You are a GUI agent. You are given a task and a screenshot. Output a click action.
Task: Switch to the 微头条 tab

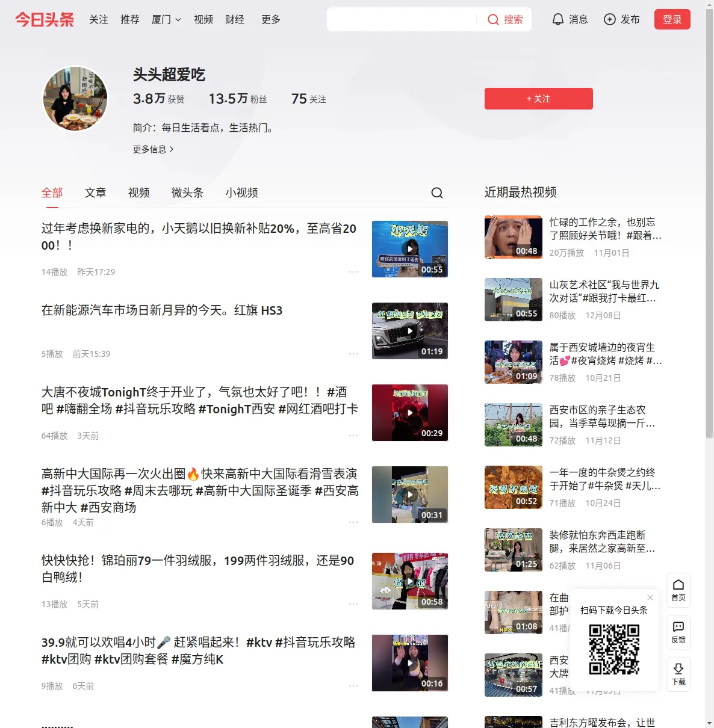188,193
